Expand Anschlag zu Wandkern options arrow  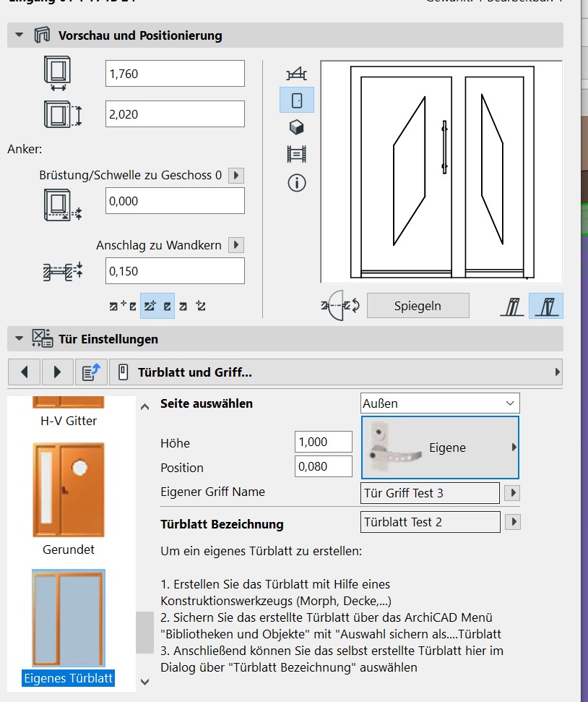pyautogui.click(x=235, y=245)
